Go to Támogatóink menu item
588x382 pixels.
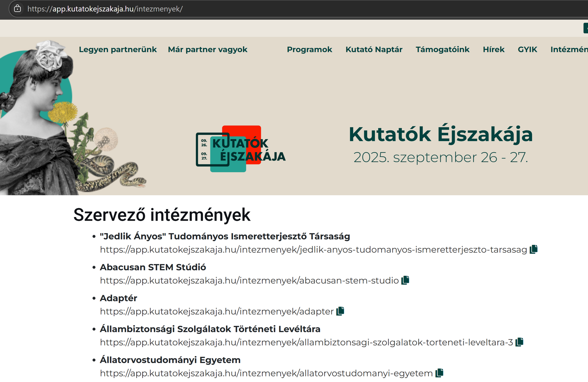[442, 50]
